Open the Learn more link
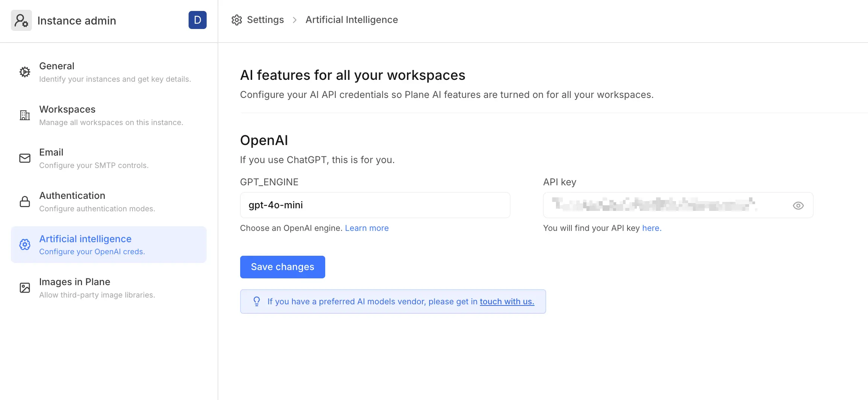 (x=367, y=228)
